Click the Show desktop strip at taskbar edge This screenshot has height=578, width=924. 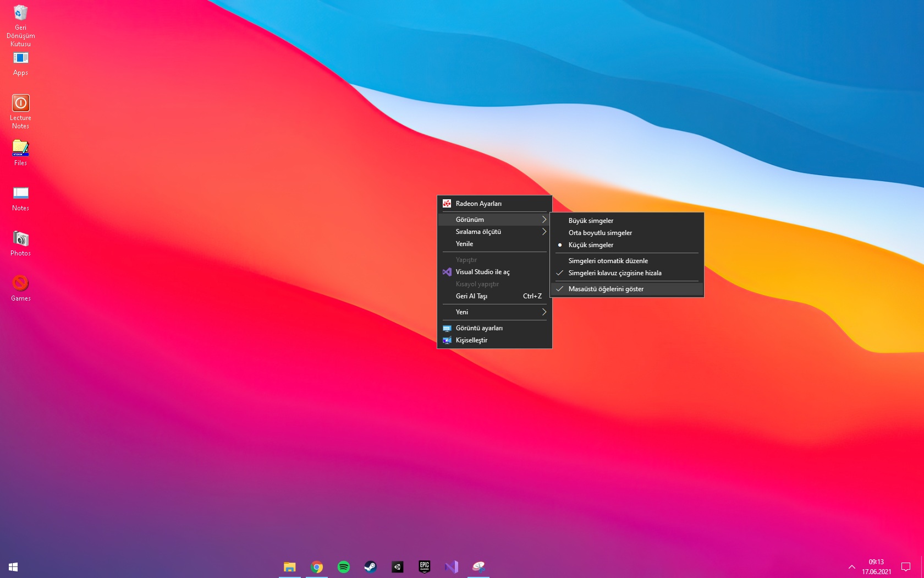[x=922, y=567]
